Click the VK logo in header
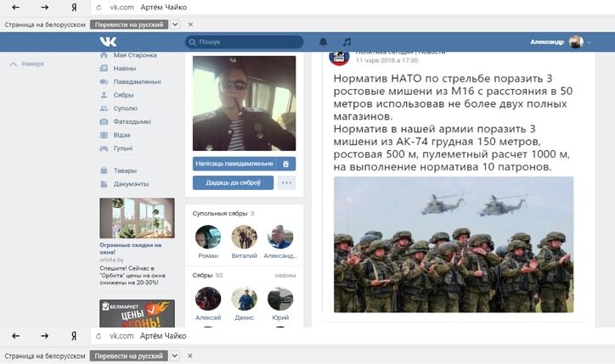This screenshot has height=364, width=615. [x=108, y=42]
